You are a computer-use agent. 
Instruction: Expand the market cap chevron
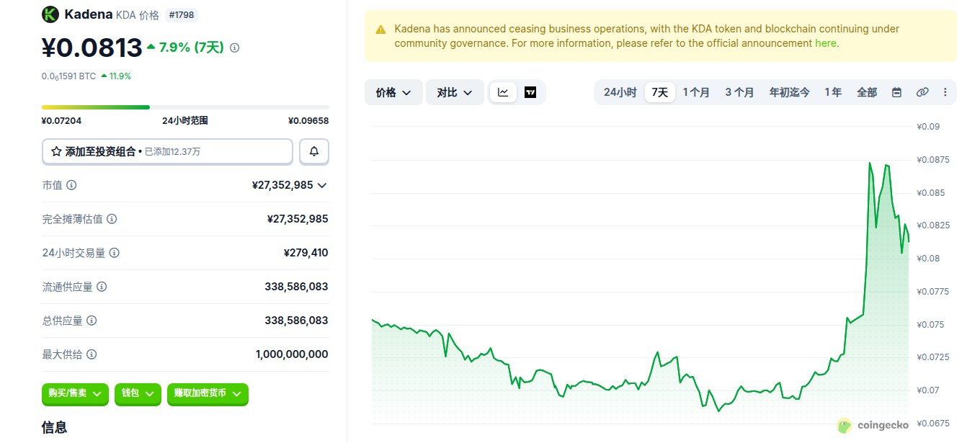click(322, 185)
